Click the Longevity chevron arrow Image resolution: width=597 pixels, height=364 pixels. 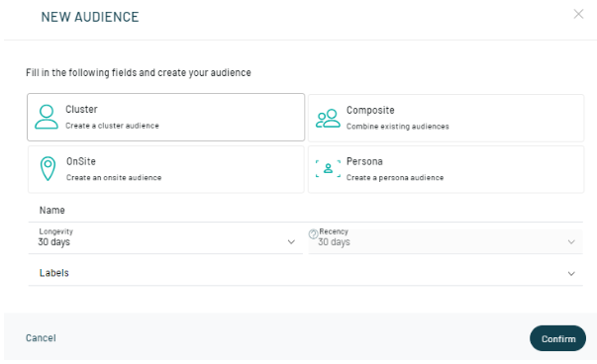[291, 242]
